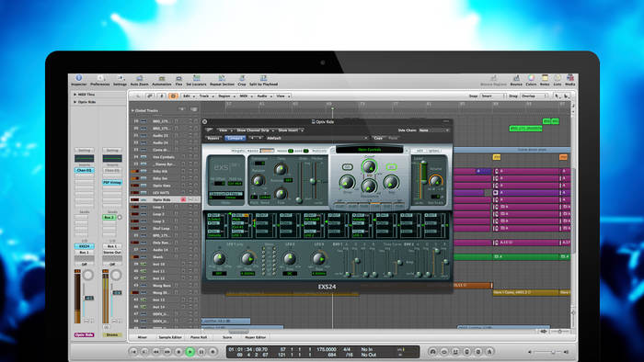Open the Track menu in Arrange
Viewport: 644px width, 362px height.
(206, 96)
